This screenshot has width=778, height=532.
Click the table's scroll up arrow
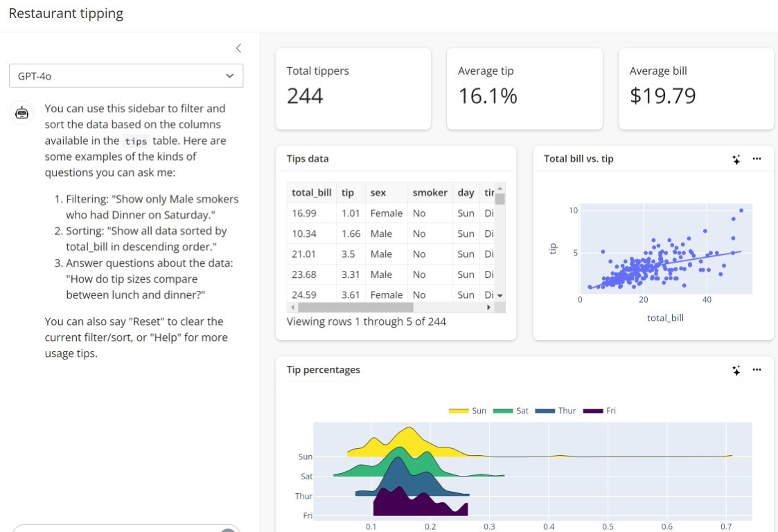[x=500, y=188]
